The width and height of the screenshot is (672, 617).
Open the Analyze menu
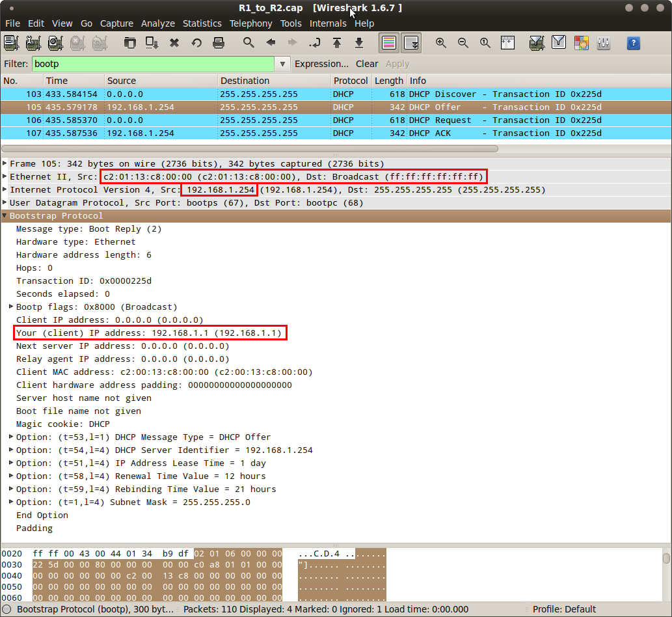[157, 23]
